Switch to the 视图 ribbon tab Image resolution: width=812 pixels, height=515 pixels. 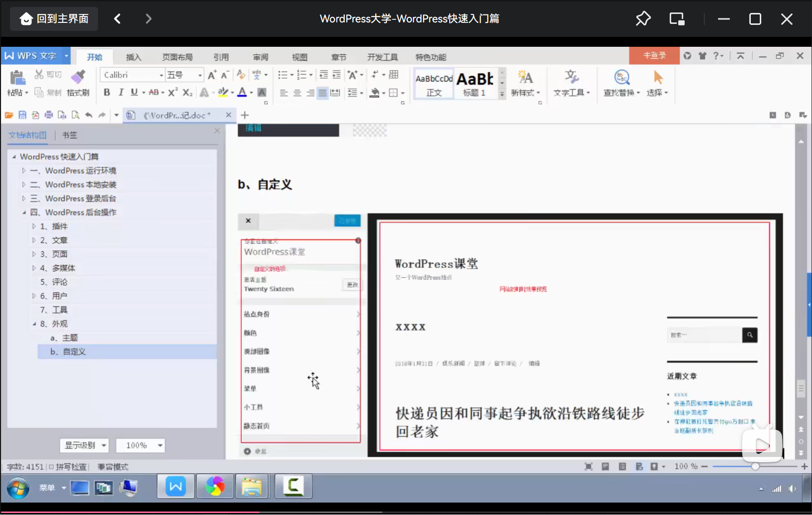coord(300,57)
